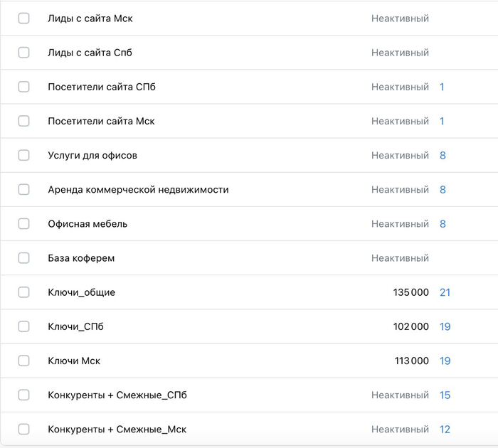Check the Ключи_общие checkbox
The image size is (498, 448).
click(24, 292)
